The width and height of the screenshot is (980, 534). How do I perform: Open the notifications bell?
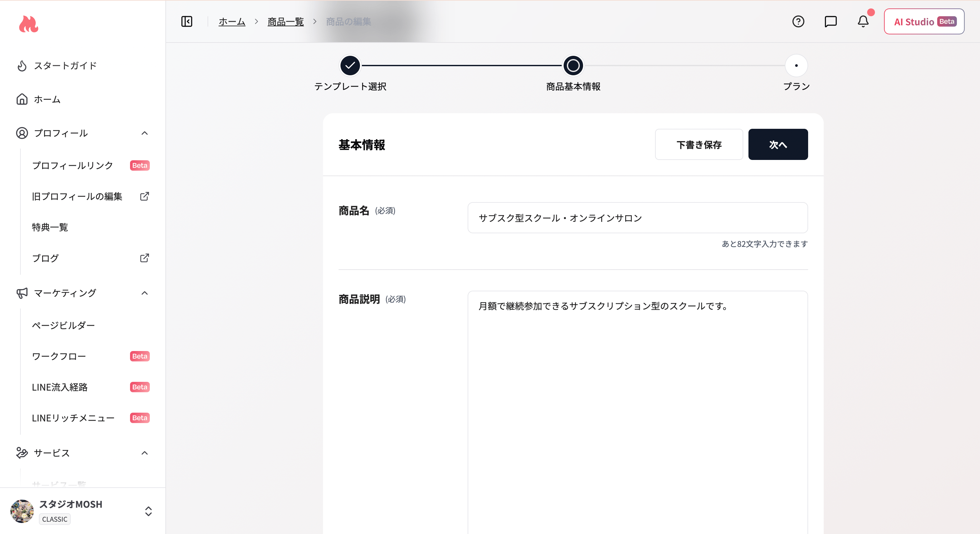click(863, 22)
